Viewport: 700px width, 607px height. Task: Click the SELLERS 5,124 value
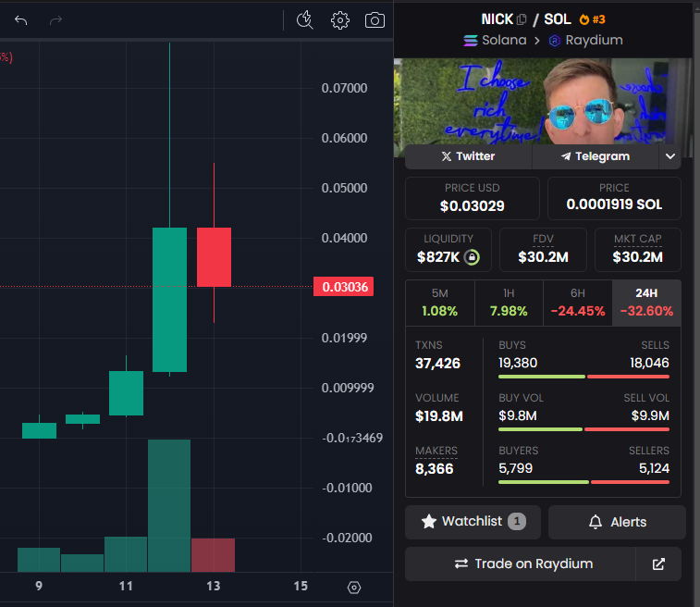(654, 468)
